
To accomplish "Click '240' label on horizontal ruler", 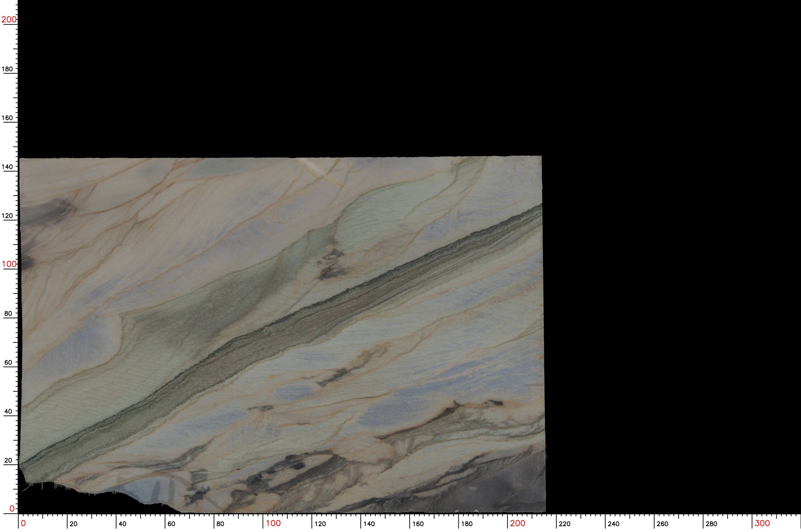I will [x=613, y=524].
